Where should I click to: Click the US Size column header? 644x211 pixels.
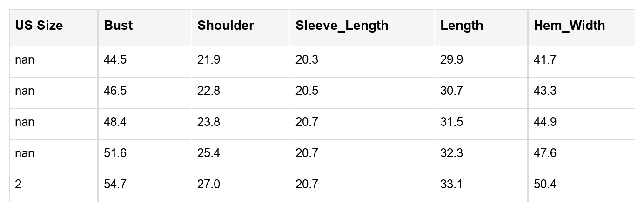(39, 26)
